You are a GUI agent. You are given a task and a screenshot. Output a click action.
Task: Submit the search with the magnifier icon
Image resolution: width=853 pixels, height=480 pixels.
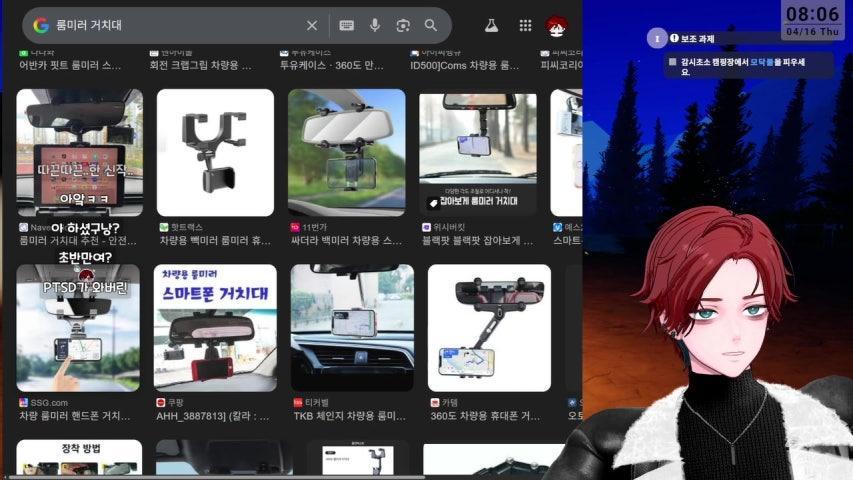coord(431,25)
